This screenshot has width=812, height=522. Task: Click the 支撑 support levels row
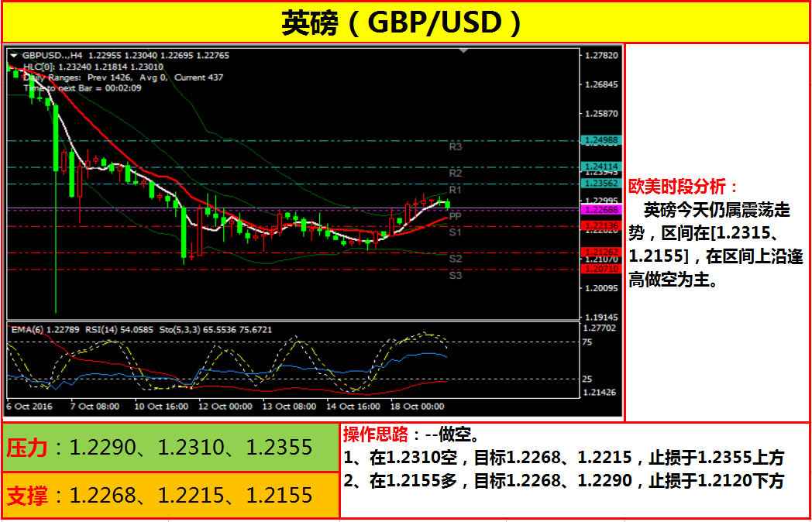(x=171, y=495)
